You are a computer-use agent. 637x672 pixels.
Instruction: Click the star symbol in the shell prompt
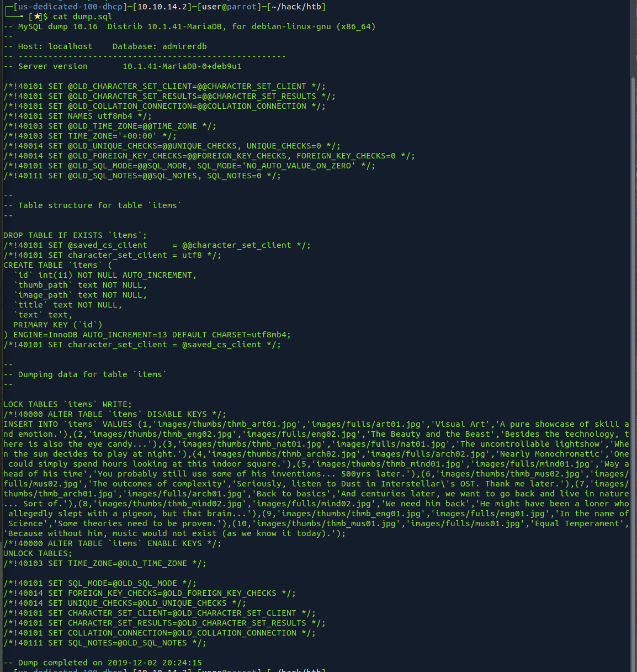[38, 17]
